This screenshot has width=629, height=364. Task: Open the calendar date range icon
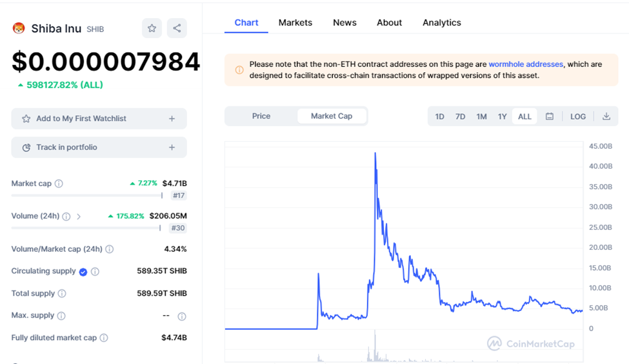(x=550, y=117)
